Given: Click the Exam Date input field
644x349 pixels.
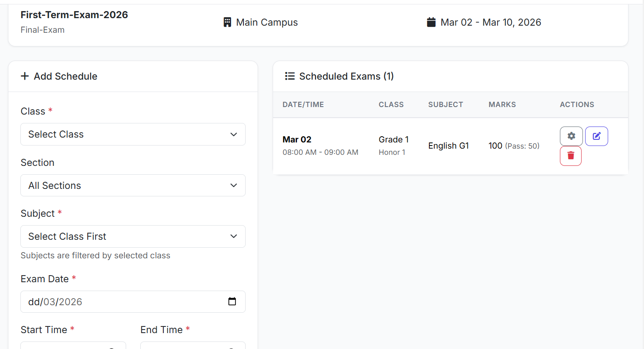Looking at the screenshot, I should (x=124, y=302).
